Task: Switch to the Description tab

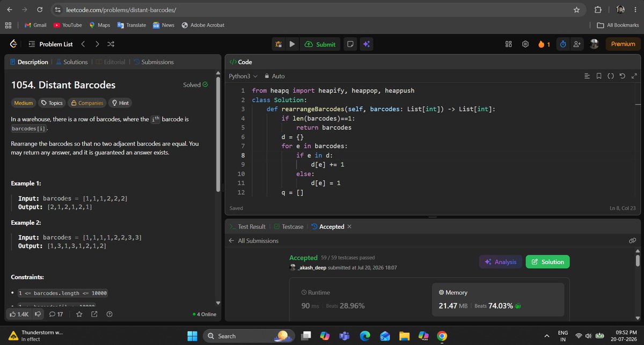Action: point(29,62)
